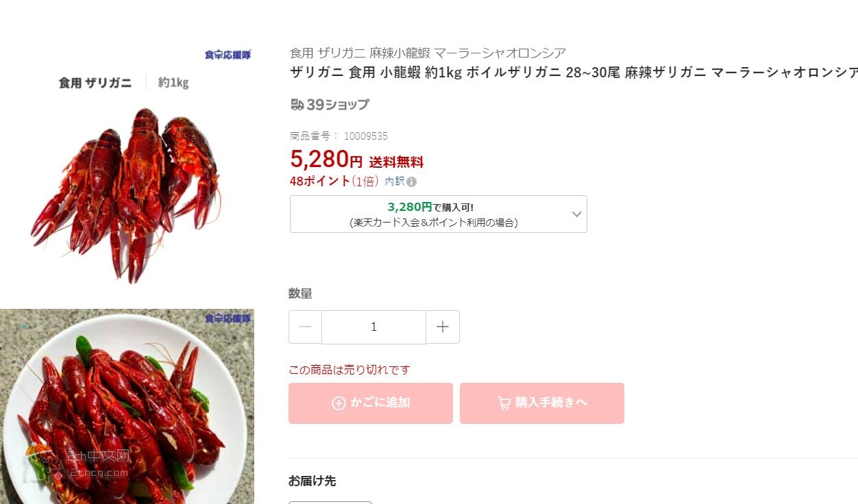Click the cart icon on 購入手続きへ
The width and height of the screenshot is (858, 504).
point(504,403)
